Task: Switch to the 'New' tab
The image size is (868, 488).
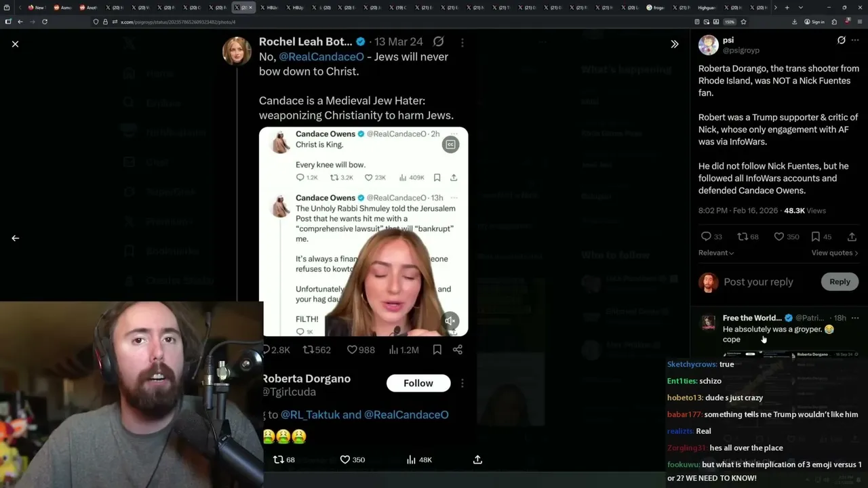Action: (37, 7)
